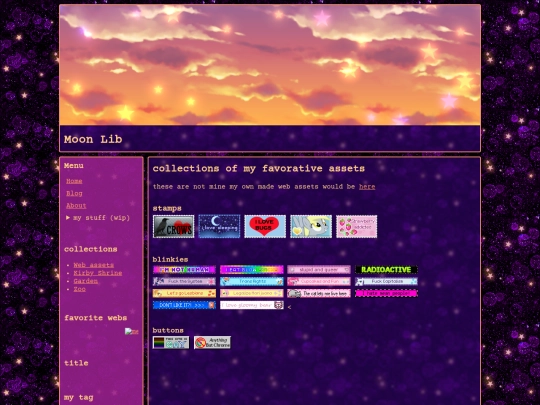Open the Garden collection link

pos(86,281)
